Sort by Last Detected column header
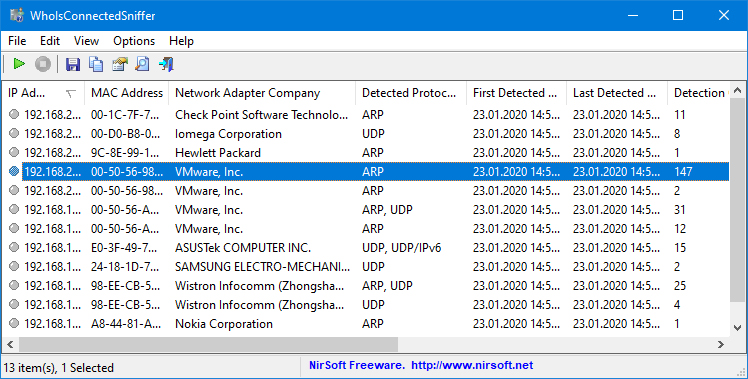The image size is (748, 379). pos(617,93)
